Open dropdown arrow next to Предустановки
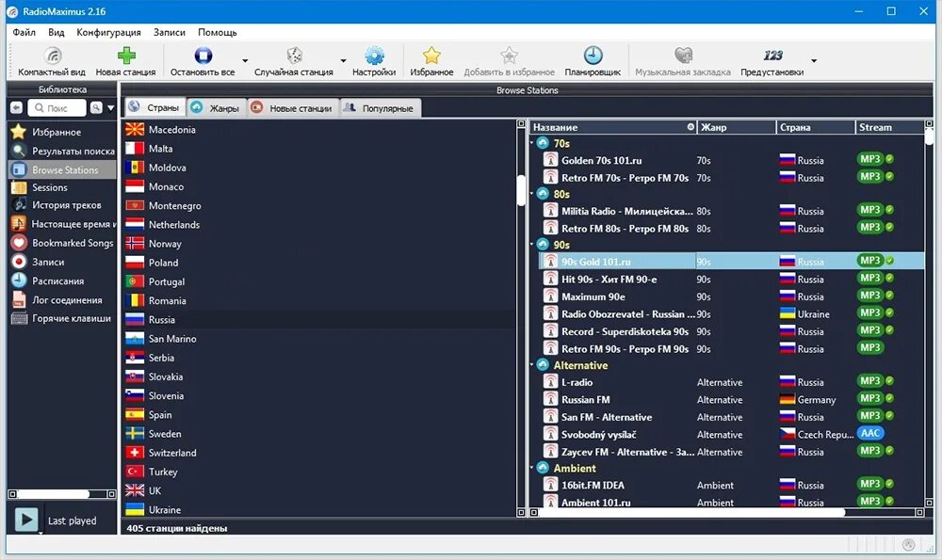Viewport: 942px width, 560px height. (814, 60)
